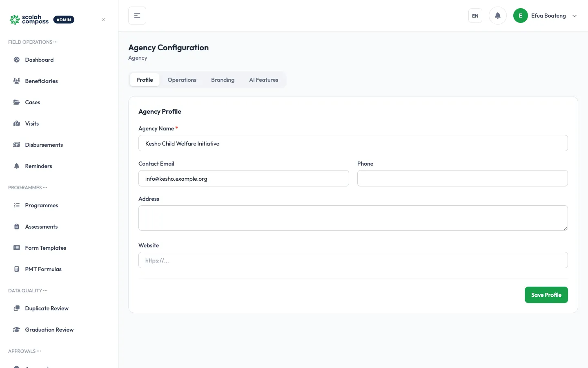Collapse the Programmes sidebar section header
588x368 pixels.
(x=27, y=188)
